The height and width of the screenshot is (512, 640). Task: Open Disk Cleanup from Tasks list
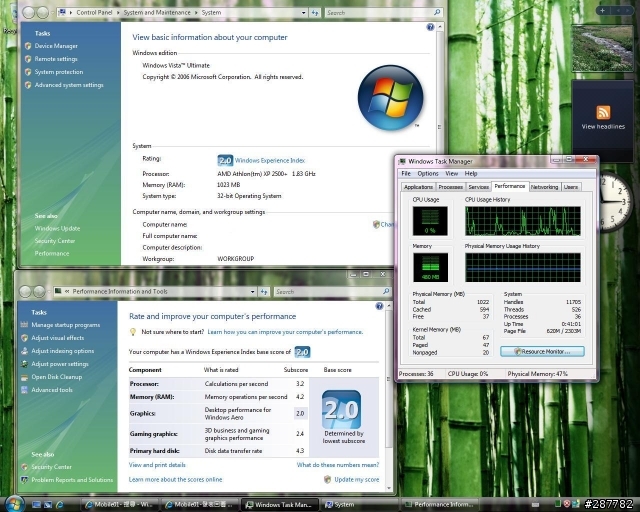(57, 377)
